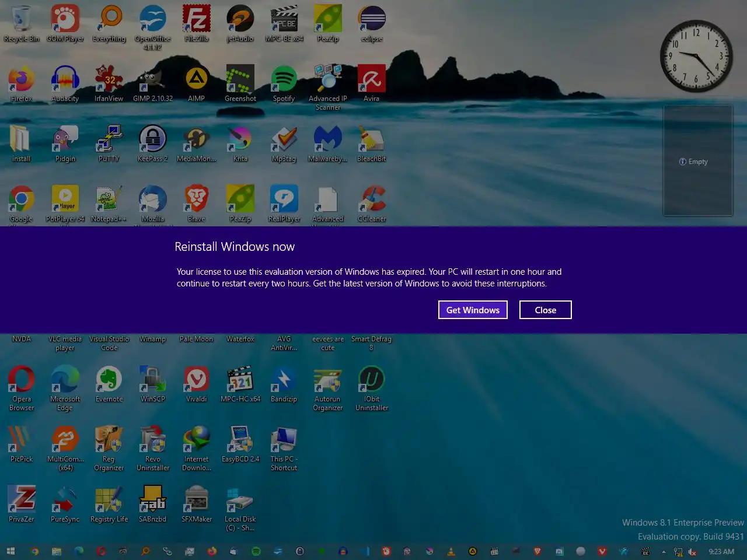Viewport: 747px width, 560px height.
Task: Select the Internet Download Manager desktop icon
Action: click(x=197, y=448)
